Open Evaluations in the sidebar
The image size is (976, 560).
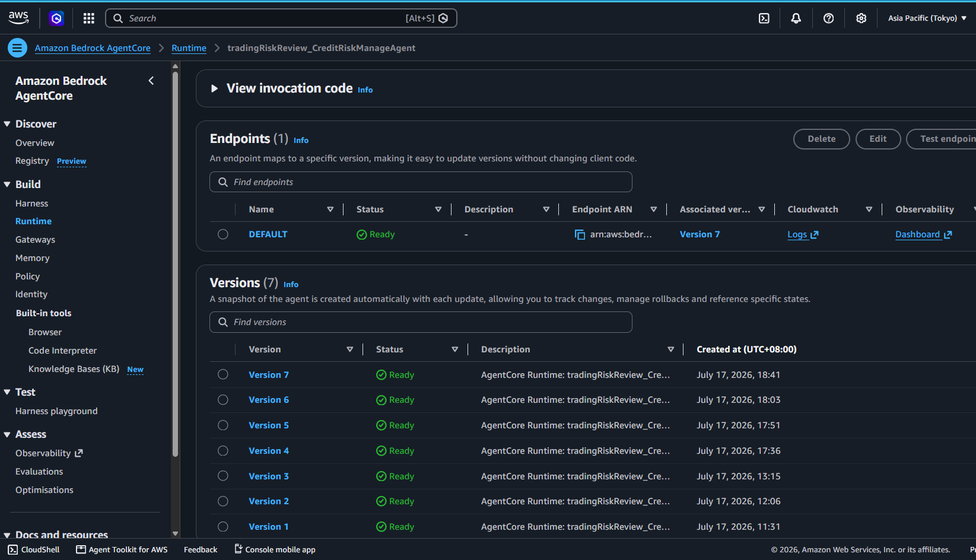click(39, 472)
